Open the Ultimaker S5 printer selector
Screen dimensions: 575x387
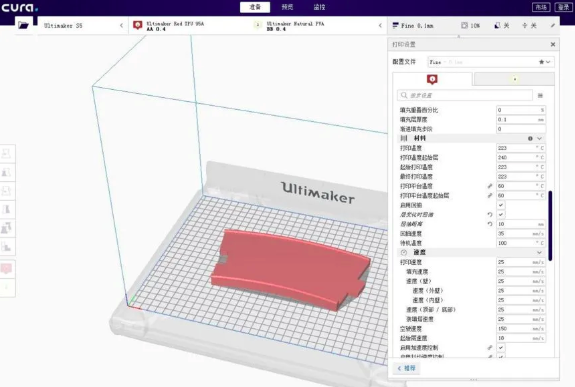[83, 26]
